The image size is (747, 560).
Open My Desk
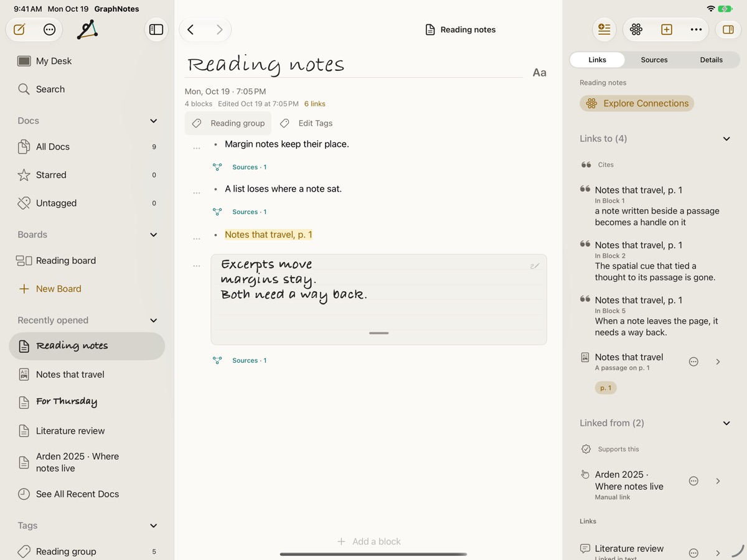[87, 61]
